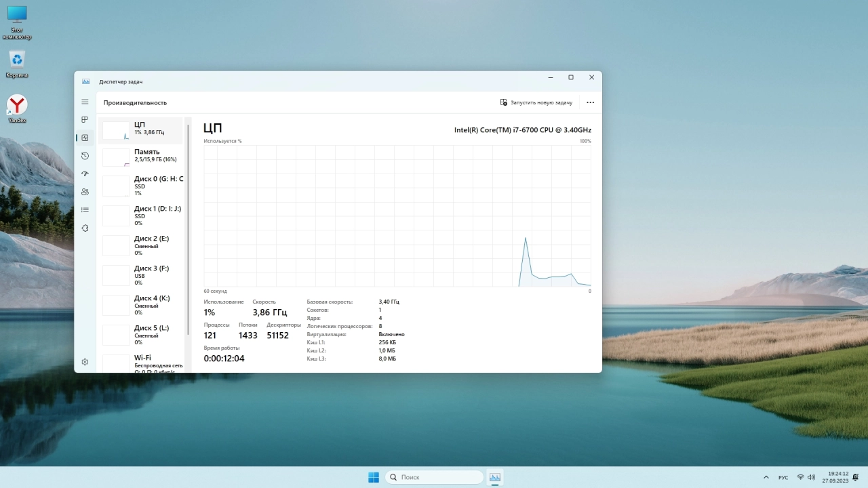The image size is (868, 488).
Task: Select the Performance page icon in sidebar
Action: [x=85, y=138]
